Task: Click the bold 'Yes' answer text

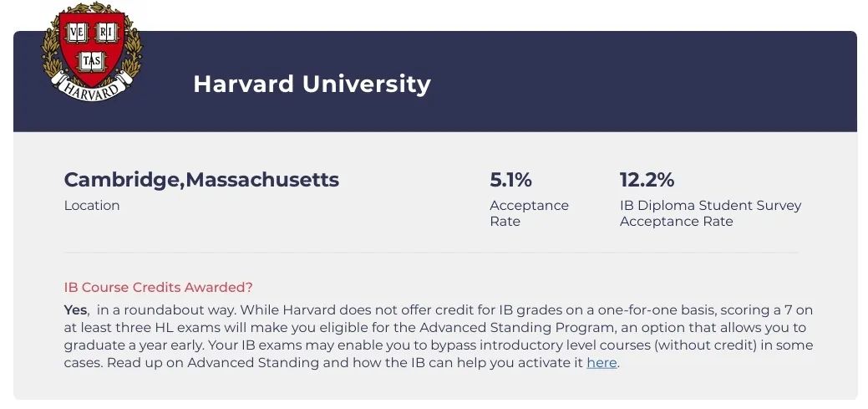Action: (75, 309)
